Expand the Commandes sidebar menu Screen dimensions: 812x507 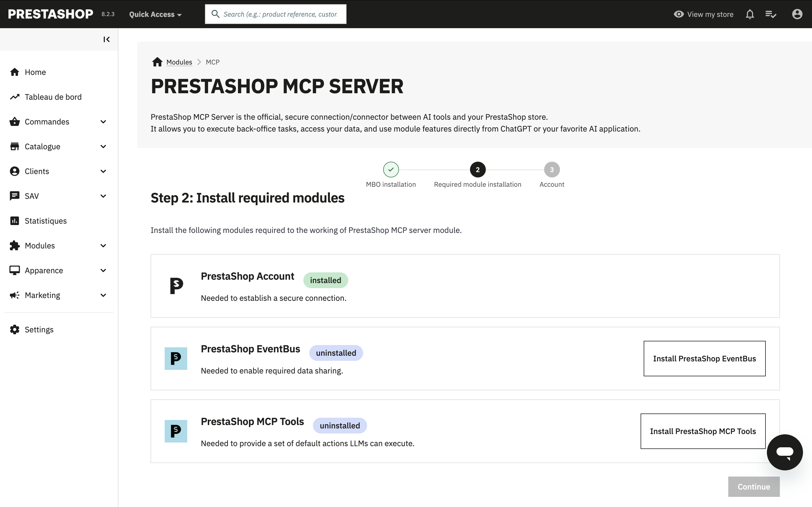(103, 122)
